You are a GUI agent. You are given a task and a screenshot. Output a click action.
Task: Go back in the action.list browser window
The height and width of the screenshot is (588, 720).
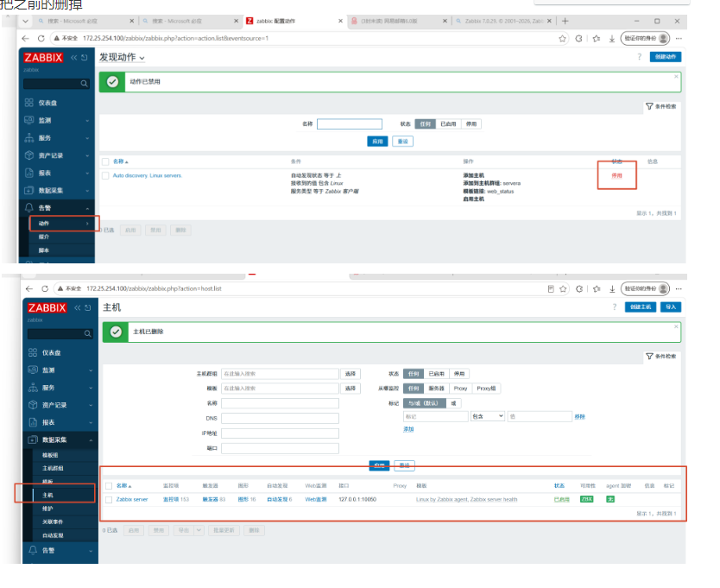[x=26, y=39]
